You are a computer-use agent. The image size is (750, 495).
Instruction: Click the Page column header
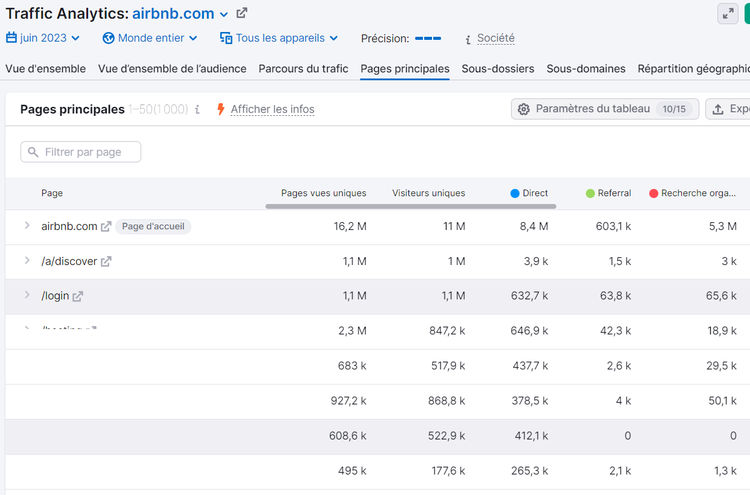tap(52, 193)
